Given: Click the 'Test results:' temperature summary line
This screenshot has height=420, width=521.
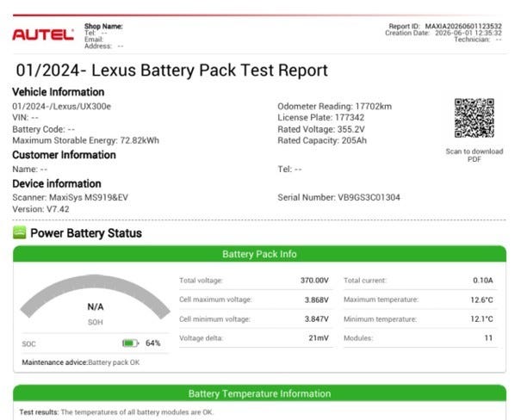Looking at the screenshot, I should (116, 412).
